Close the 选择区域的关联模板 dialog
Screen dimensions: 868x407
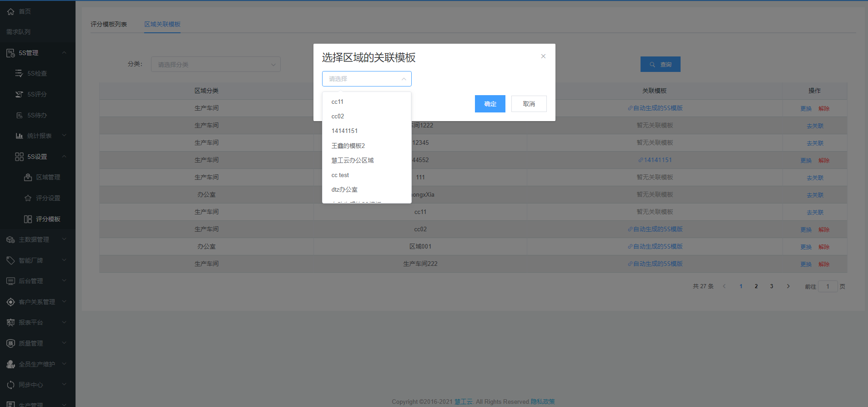543,56
